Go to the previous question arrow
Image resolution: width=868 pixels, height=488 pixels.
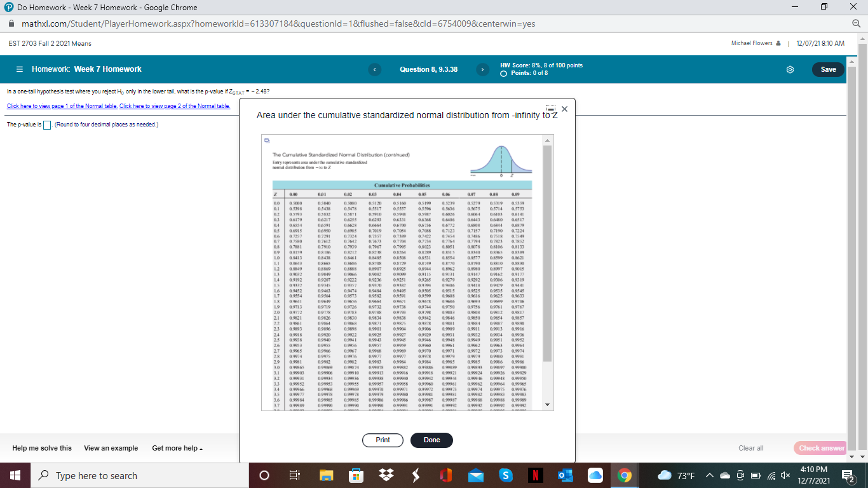tap(375, 69)
